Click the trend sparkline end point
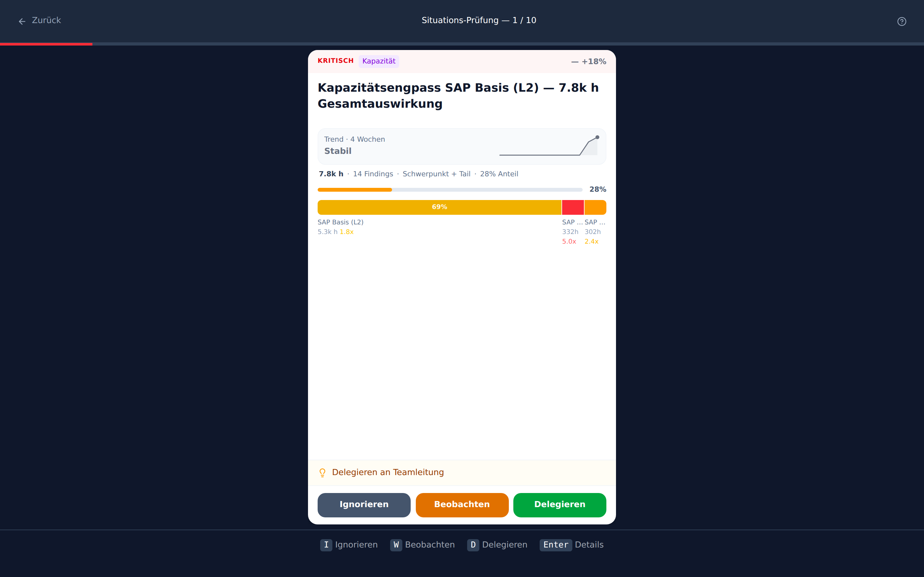Image resolution: width=924 pixels, height=577 pixels. point(597,138)
